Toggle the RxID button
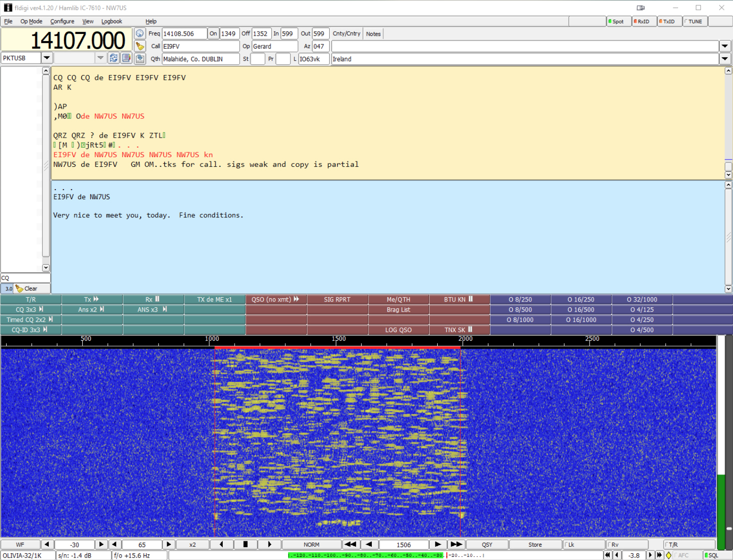The height and width of the screenshot is (560, 733). click(643, 22)
